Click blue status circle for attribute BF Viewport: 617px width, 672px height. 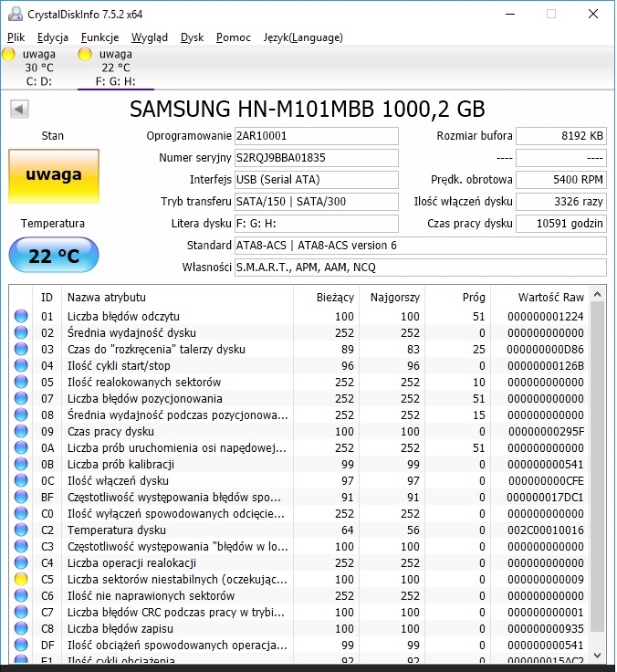[x=21, y=497]
